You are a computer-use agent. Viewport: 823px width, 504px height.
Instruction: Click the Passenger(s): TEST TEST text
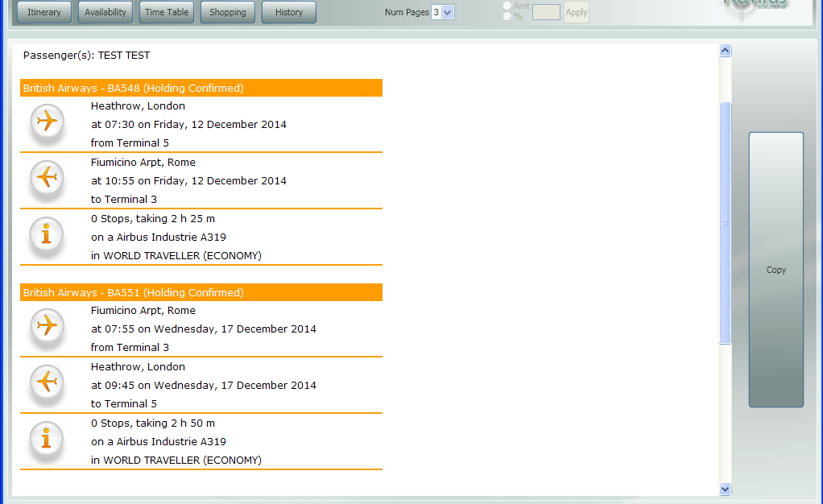pos(87,55)
